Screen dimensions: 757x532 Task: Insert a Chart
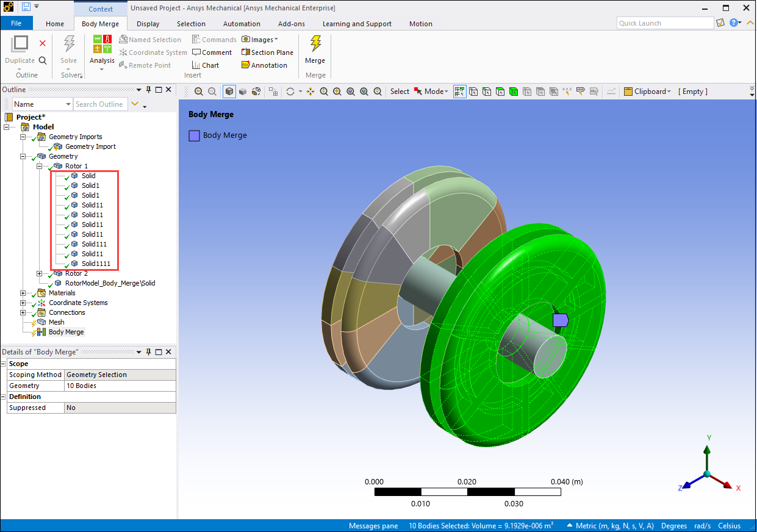click(x=206, y=65)
